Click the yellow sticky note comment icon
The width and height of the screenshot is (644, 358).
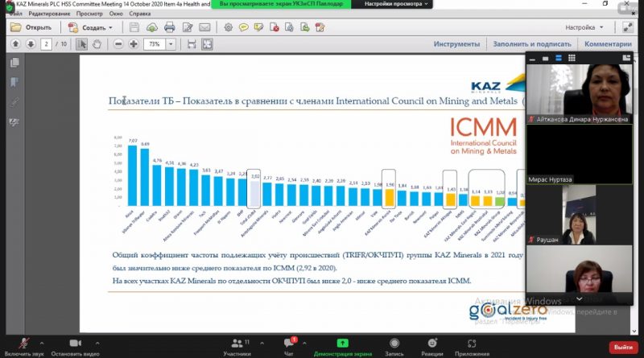[244, 27]
